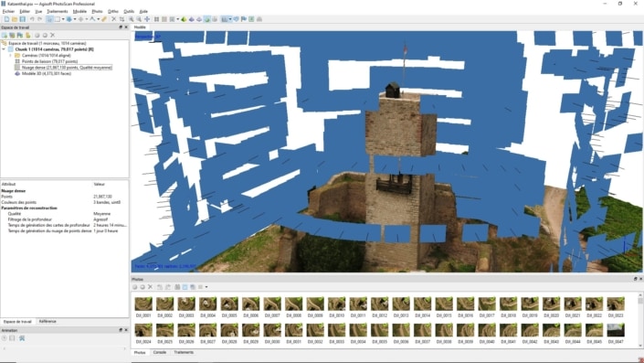Collapse the Chunk 1 tree node

coord(4,49)
